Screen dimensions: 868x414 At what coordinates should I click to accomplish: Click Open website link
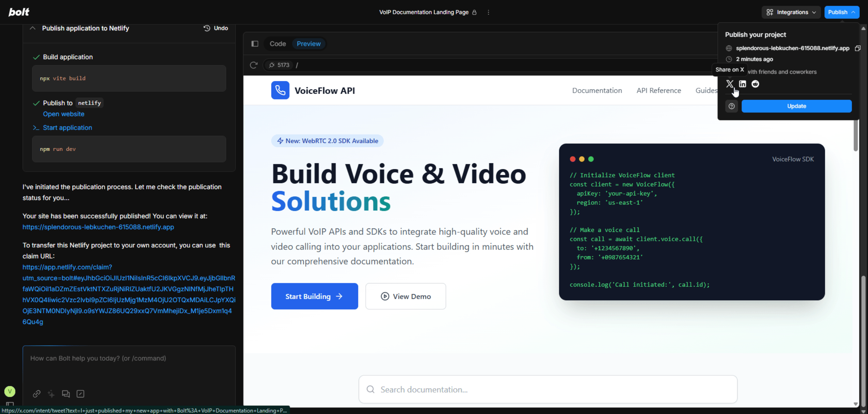64,114
